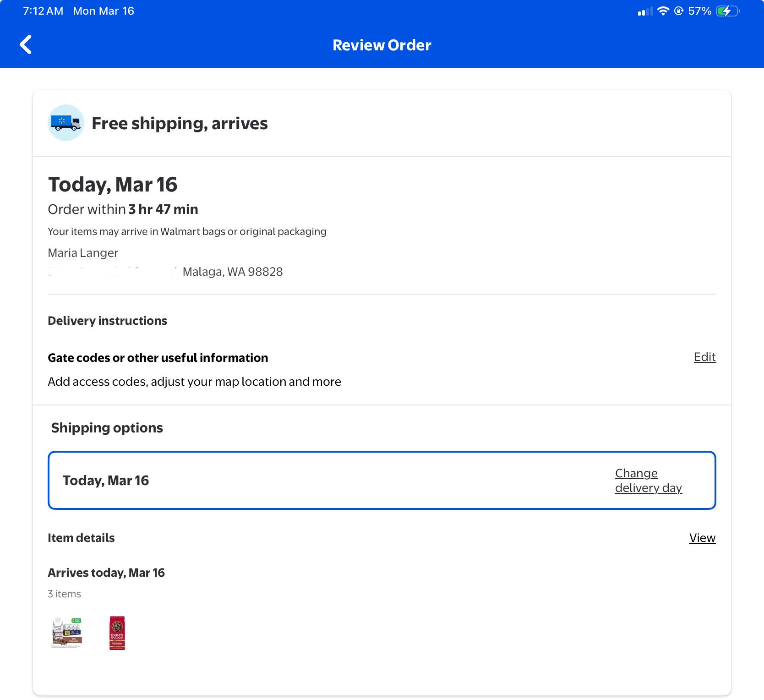Tap the Malaga, WA 98828 address
Image resolution: width=764 pixels, height=700 pixels.
pos(233,272)
